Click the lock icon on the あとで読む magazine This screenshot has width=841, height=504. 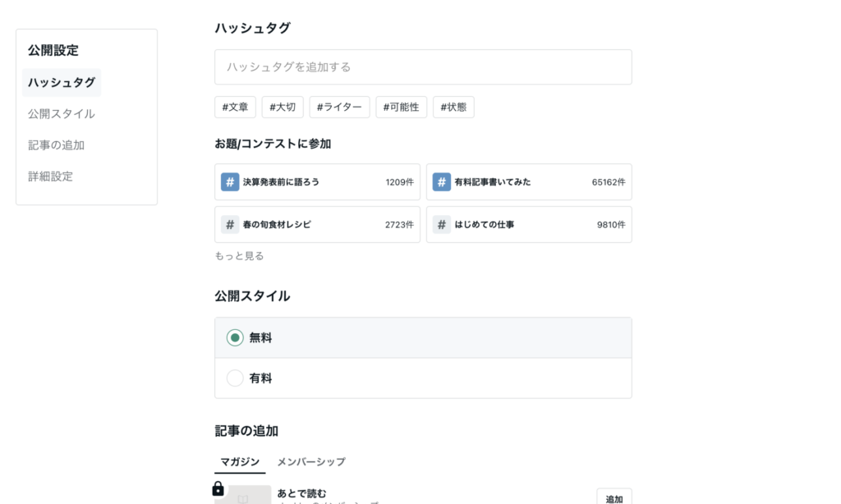[x=218, y=488]
